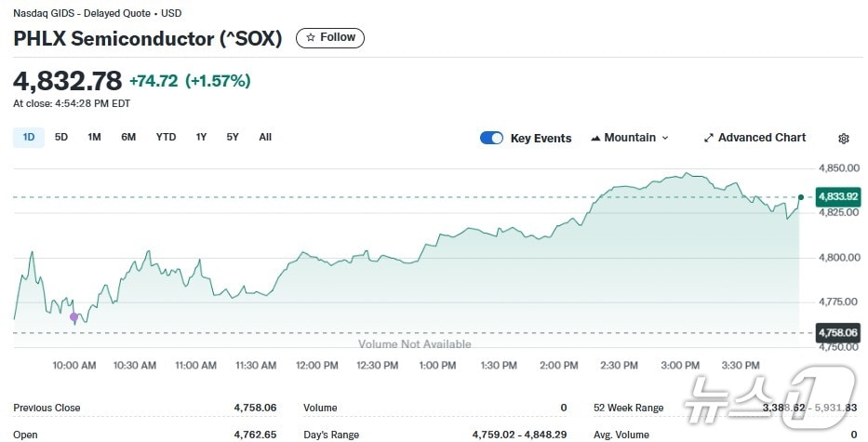Select the 5D time range tab
This screenshot has height=442, width=868.
click(61, 138)
